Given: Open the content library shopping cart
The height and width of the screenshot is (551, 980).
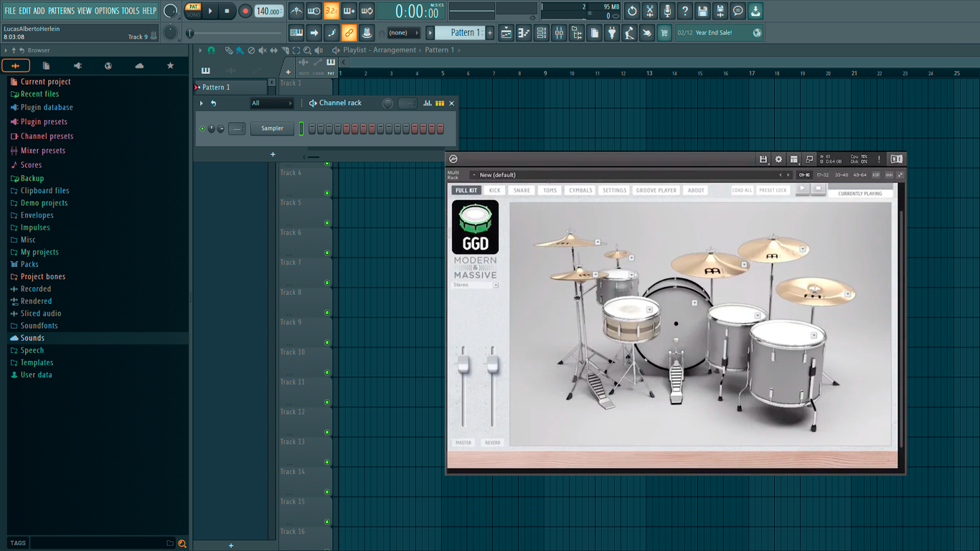Looking at the screenshot, I should pos(664,33).
